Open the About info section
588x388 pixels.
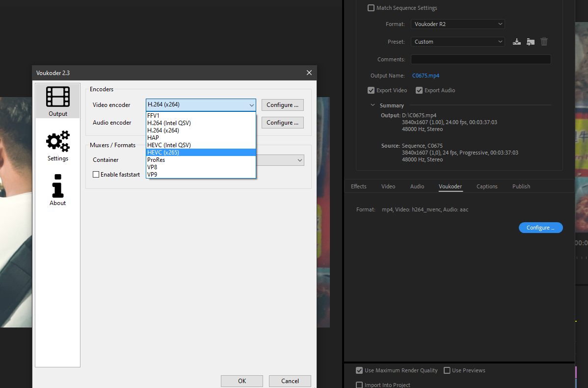click(57, 190)
